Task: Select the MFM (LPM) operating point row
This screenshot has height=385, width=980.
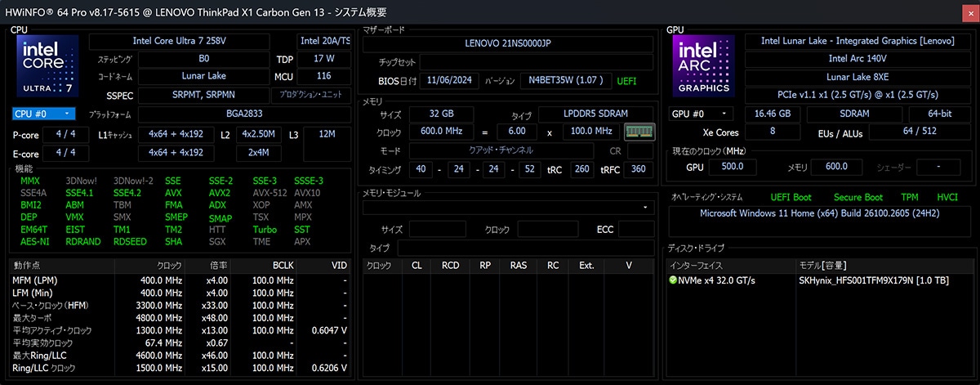Action: (181, 280)
